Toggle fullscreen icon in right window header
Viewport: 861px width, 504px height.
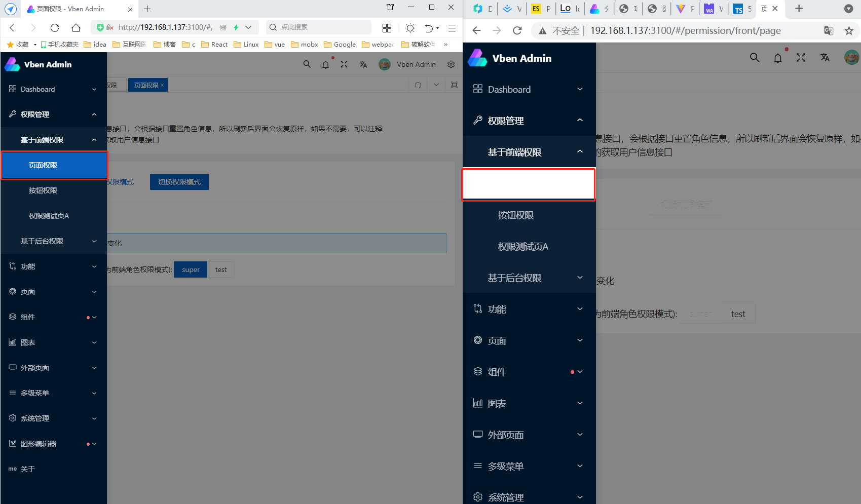point(801,58)
